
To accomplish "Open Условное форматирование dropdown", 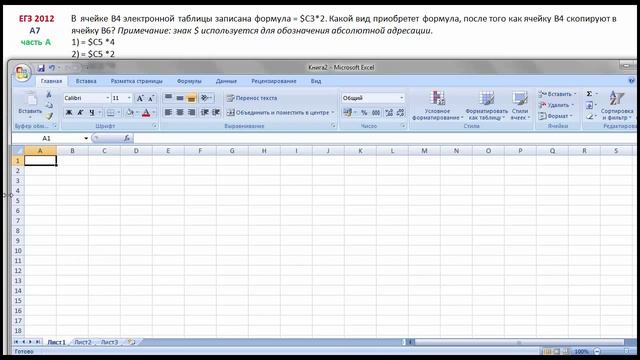I will (x=438, y=106).
